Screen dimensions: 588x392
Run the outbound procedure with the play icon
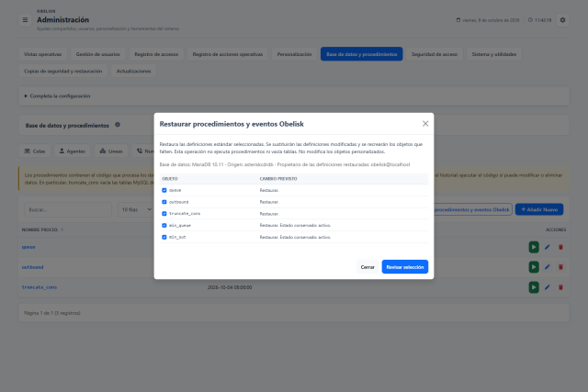coord(534,267)
